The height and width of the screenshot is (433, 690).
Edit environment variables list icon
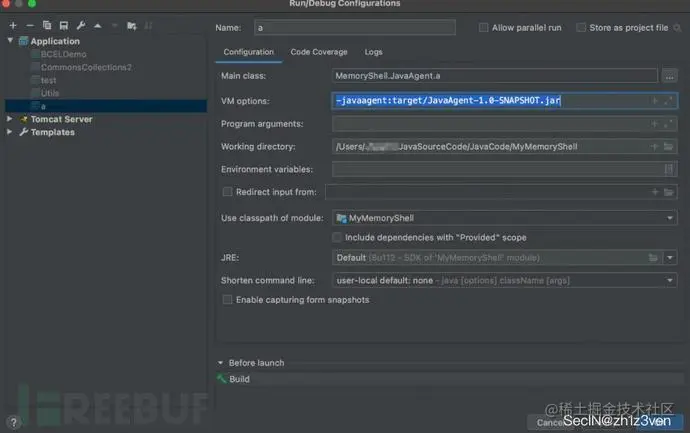coord(668,169)
